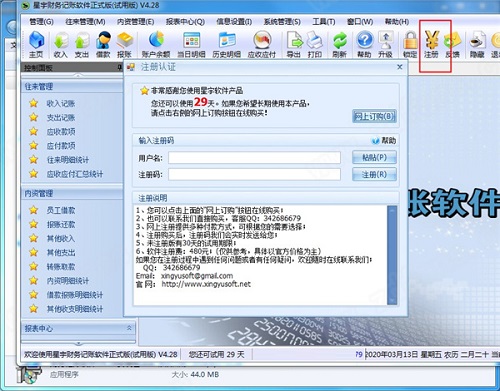Click the 刷新 refresh toolbar icon
500x391 pixels.
pos(340,44)
